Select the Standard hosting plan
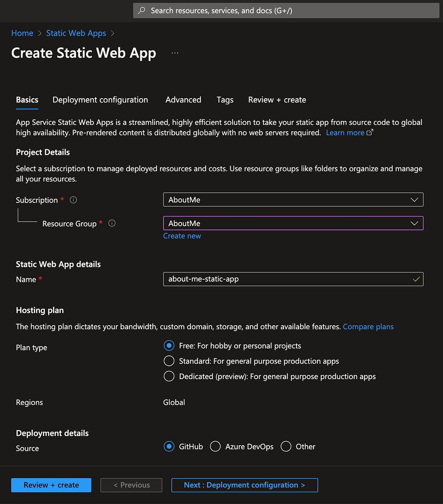 coord(169,361)
